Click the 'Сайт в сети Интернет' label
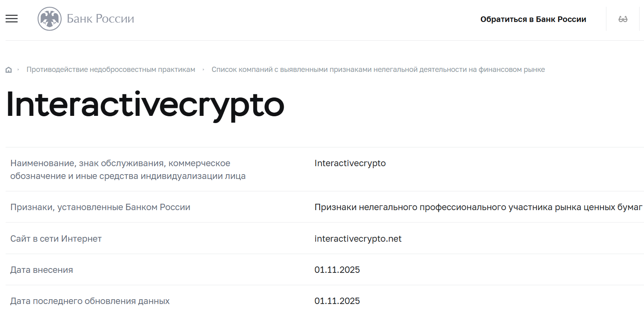 (56, 238)
